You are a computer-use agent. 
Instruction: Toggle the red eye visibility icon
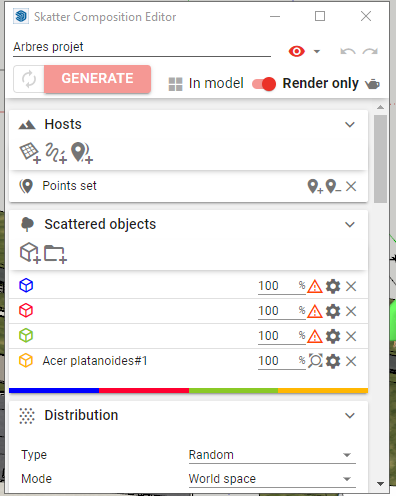[297, 51]
